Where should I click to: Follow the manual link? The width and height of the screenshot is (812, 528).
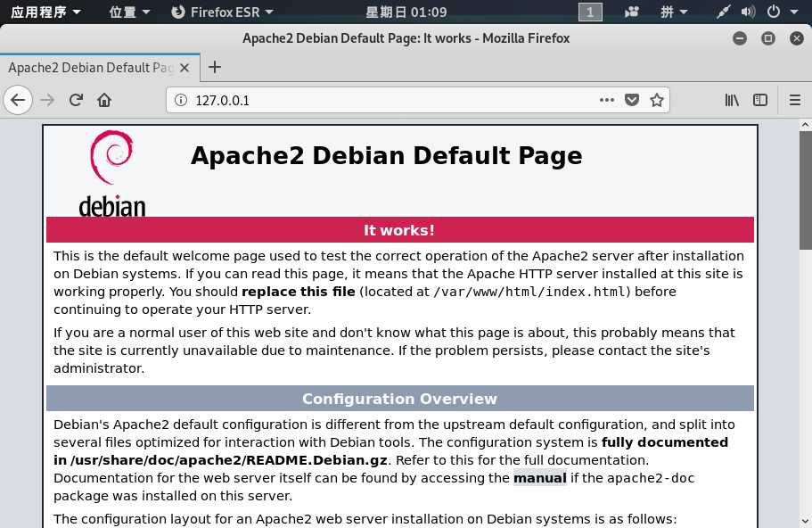click(539, 478)
